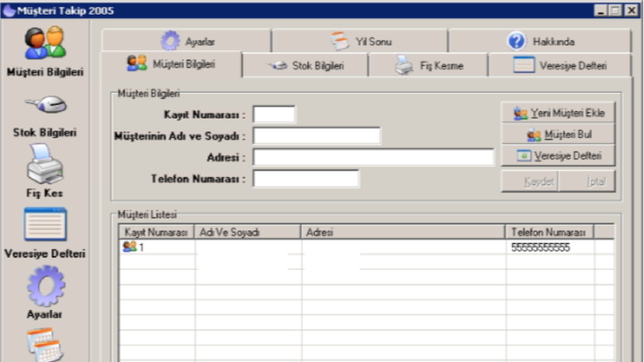Click Veresiye Defteri button in form
Image resolution: width=644 pixels, height=362 pixels.
558,156
